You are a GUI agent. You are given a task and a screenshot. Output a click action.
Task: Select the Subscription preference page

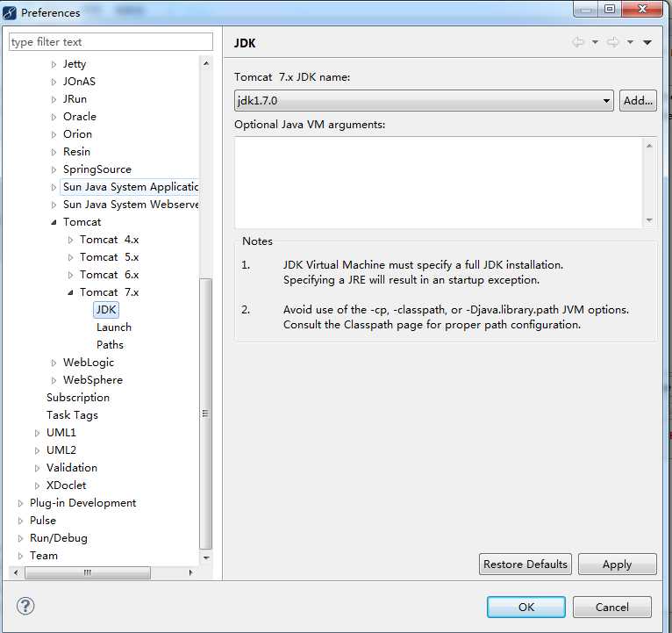click(78, 398)
